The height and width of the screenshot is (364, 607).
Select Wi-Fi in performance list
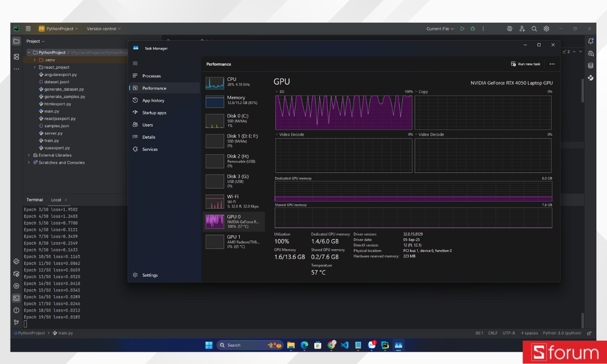click(234, 201)
